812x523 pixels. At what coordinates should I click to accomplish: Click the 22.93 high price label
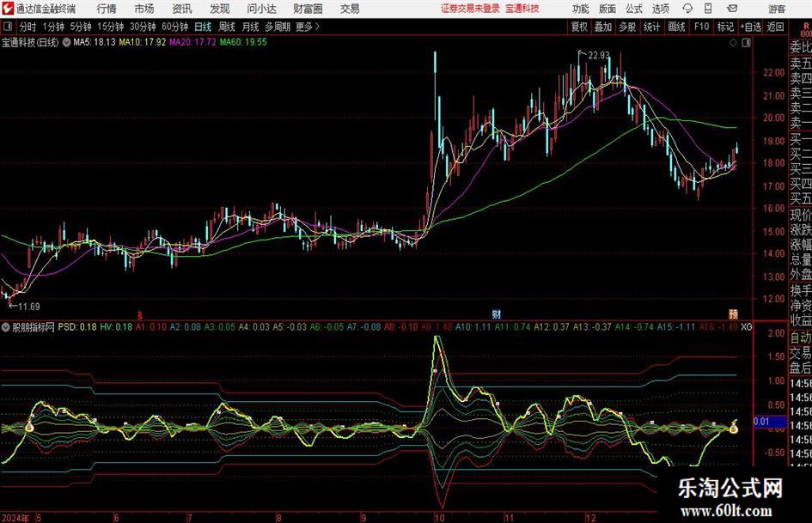click(x=599, y=55)
